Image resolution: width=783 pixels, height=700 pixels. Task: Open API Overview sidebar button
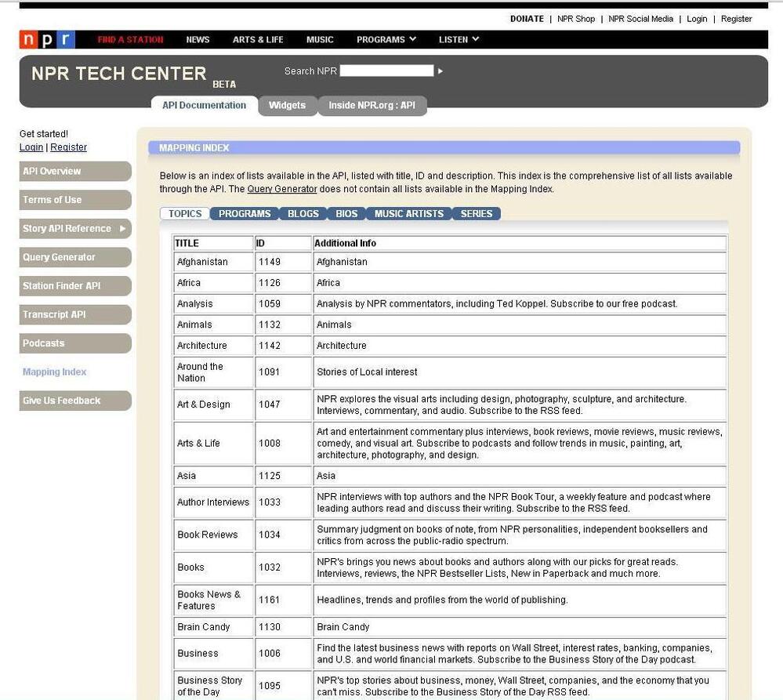point(75,171)
